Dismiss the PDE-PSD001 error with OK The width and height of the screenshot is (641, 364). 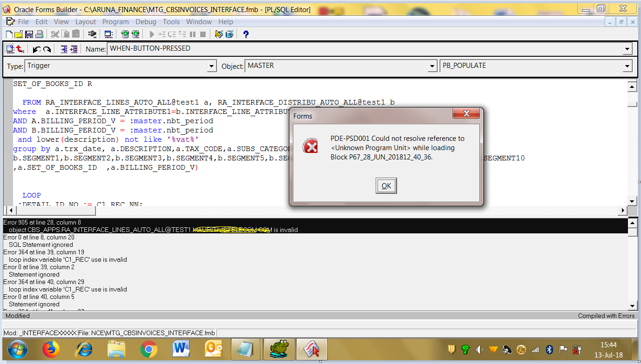point(385,185)
